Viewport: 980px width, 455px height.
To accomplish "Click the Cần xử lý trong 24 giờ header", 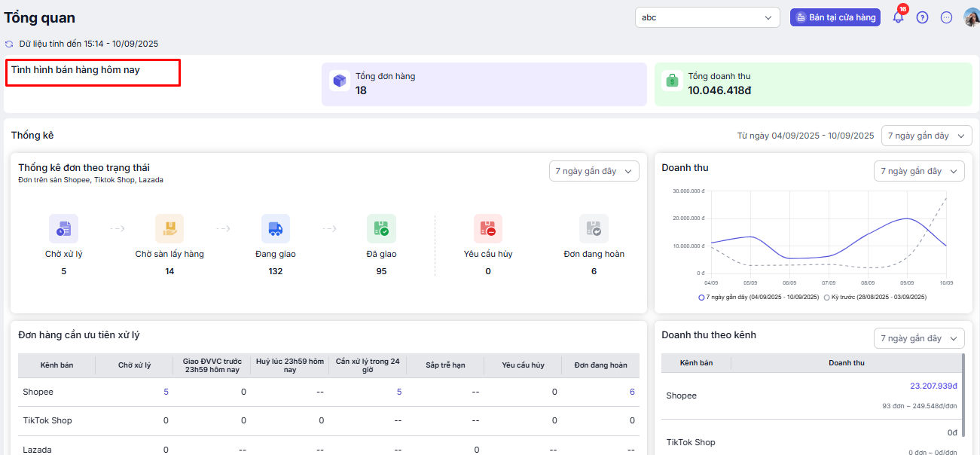I will point(368,365).
